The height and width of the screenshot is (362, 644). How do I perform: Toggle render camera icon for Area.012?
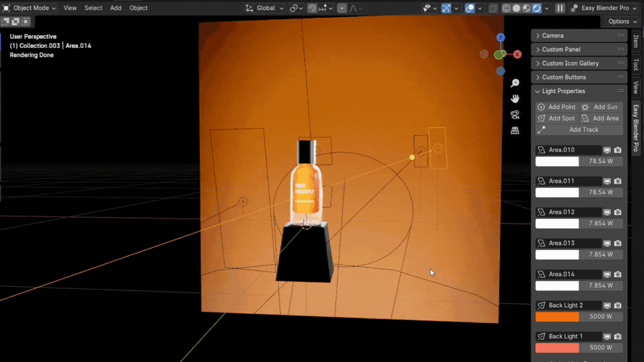tap(618, 212)
